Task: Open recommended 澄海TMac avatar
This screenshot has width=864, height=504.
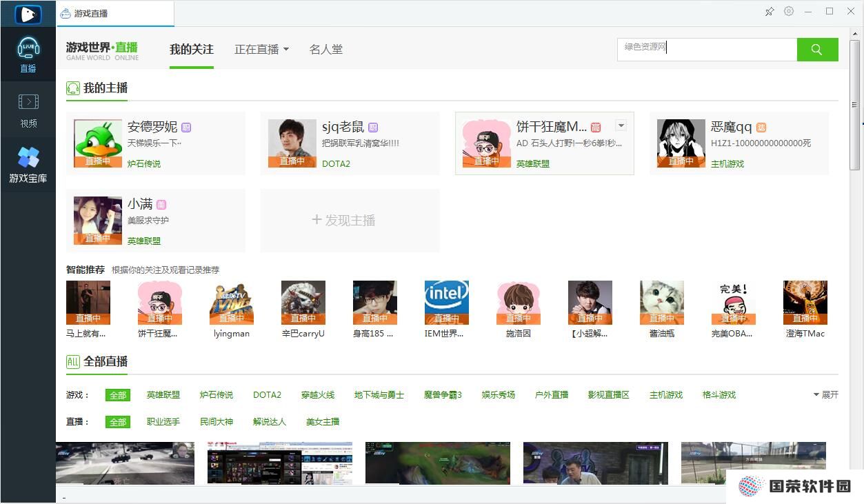Action: (x=805, y=303)
